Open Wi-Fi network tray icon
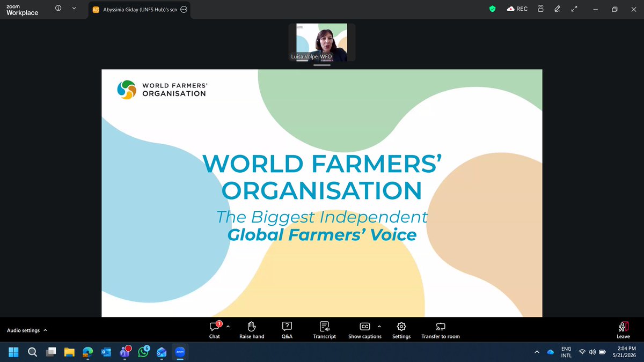This screenshot has width=644, height=362. tap(583, 352)
